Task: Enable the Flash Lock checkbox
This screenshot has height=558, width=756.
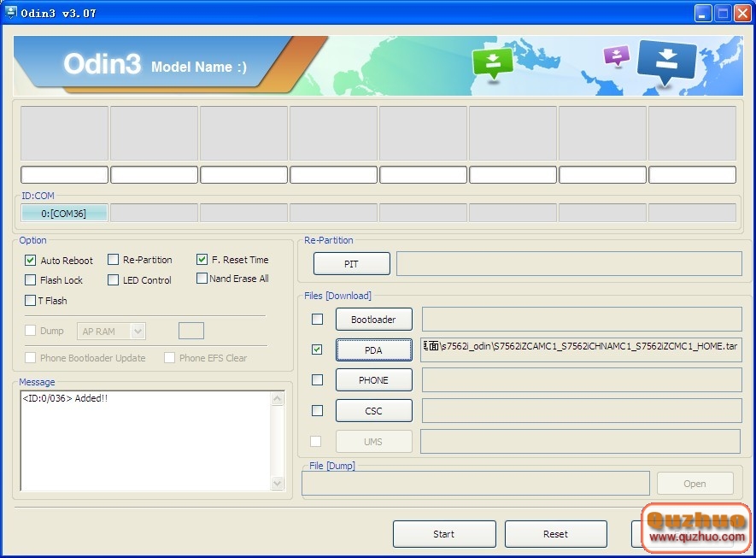Action: tap(31, 279)
